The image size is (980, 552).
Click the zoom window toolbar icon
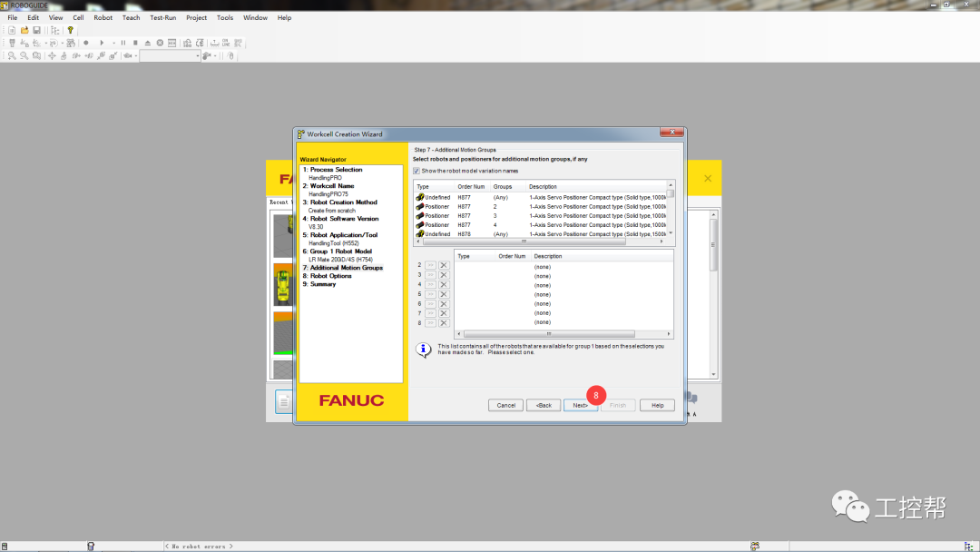click(37, 55)
